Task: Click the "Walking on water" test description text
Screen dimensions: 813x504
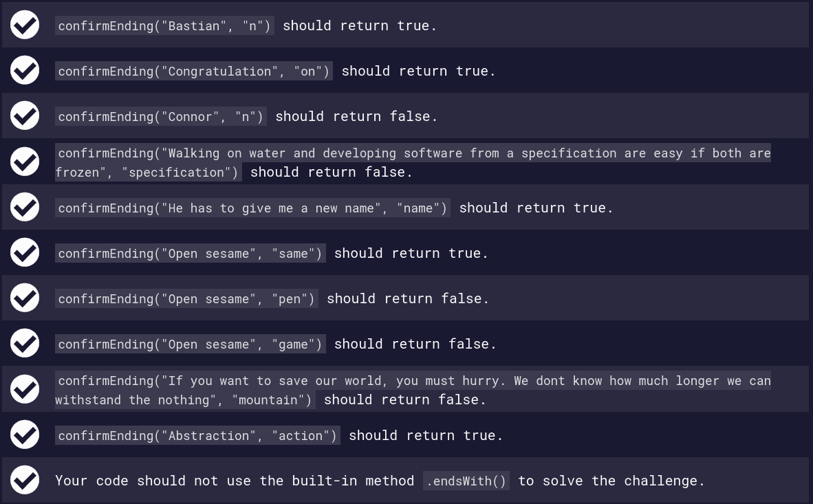Action: pyautogui.click(x=413, y=162)
